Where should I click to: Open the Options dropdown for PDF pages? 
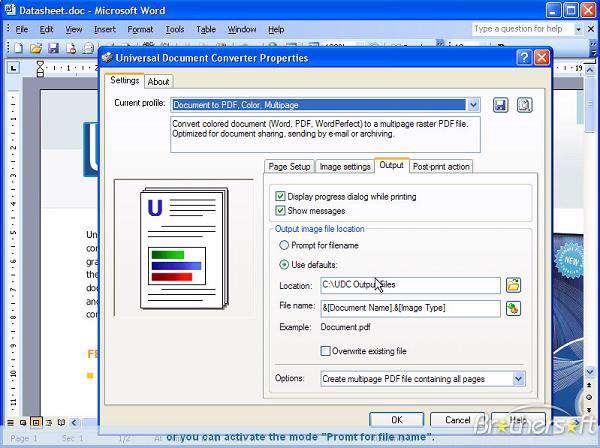[x=518, y=379]
